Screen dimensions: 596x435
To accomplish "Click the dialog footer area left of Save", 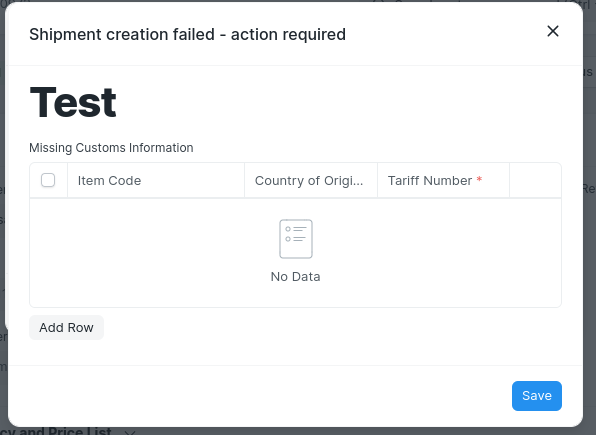I will [x=260, y=396].
